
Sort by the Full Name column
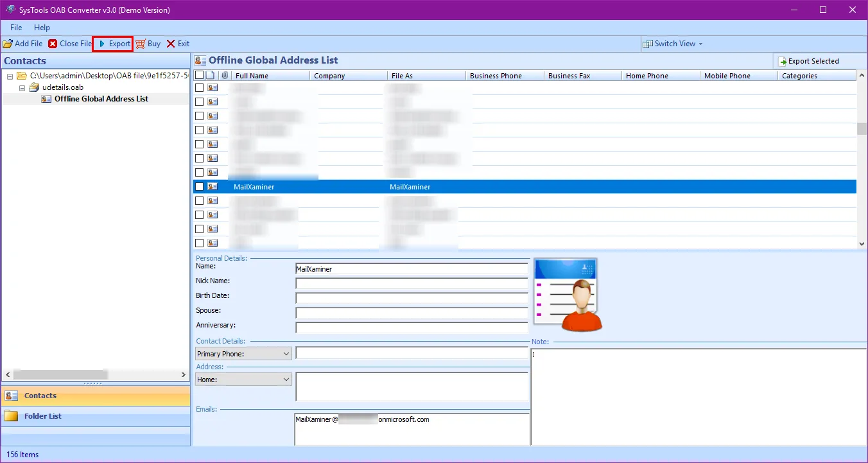click(x=270, y=76)
